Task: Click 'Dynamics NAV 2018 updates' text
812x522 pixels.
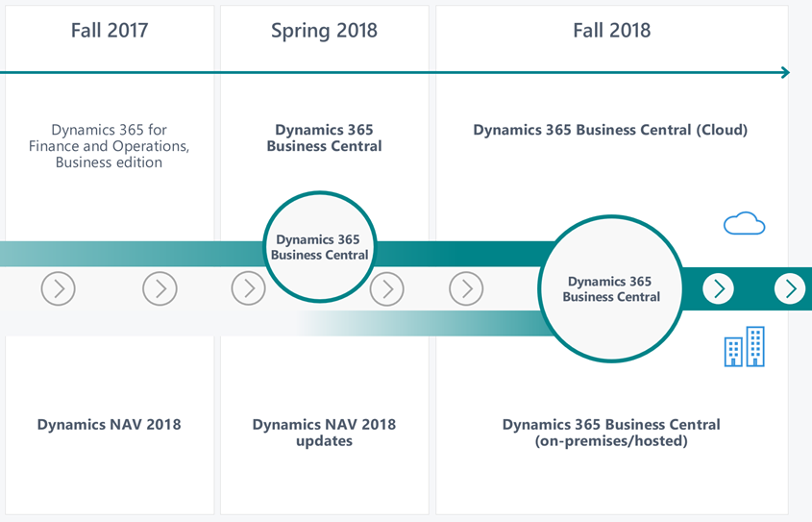Action: pyautogui.click(x=324, y=433)
